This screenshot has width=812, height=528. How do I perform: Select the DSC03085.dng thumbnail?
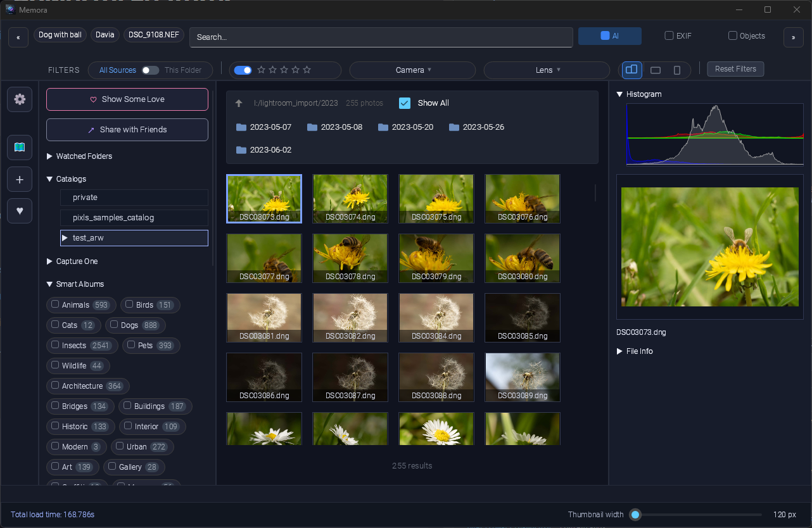pyautogui.click(x=522, y=317)
